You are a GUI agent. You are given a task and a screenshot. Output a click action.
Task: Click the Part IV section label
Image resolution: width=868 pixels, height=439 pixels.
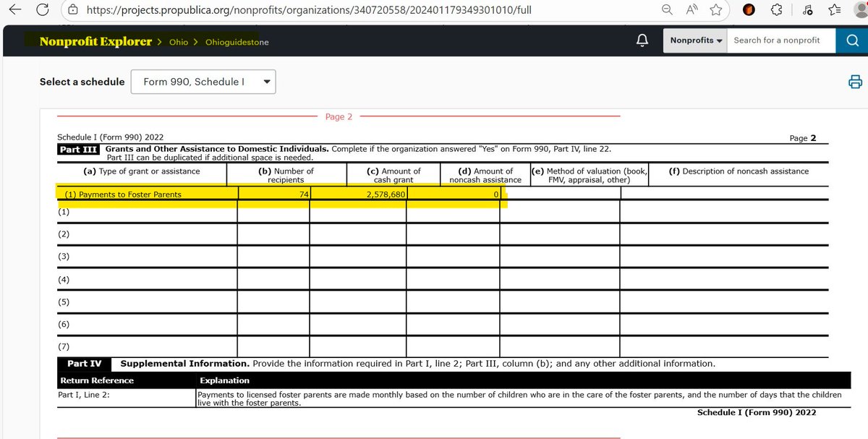point(84,364)
